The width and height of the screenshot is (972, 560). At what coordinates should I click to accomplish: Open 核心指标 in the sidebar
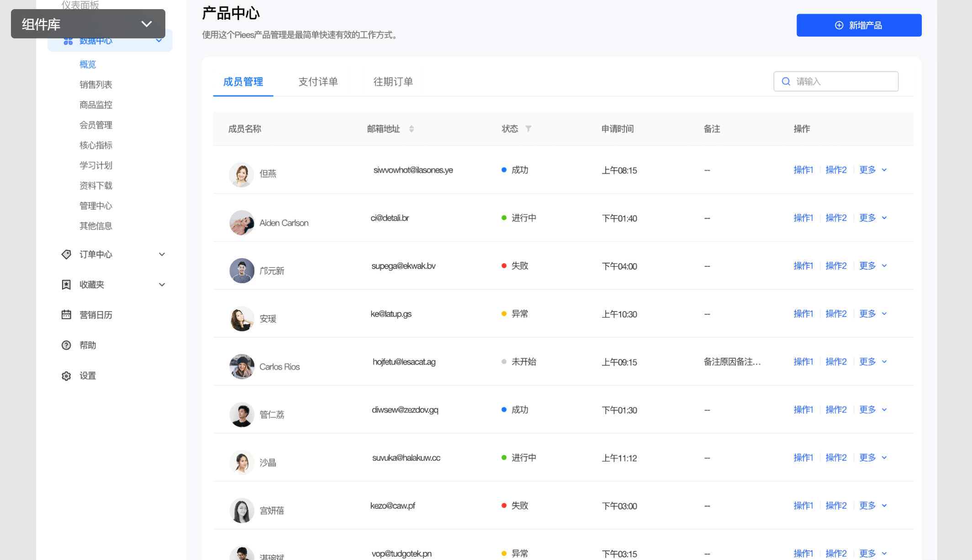[96, 145]
